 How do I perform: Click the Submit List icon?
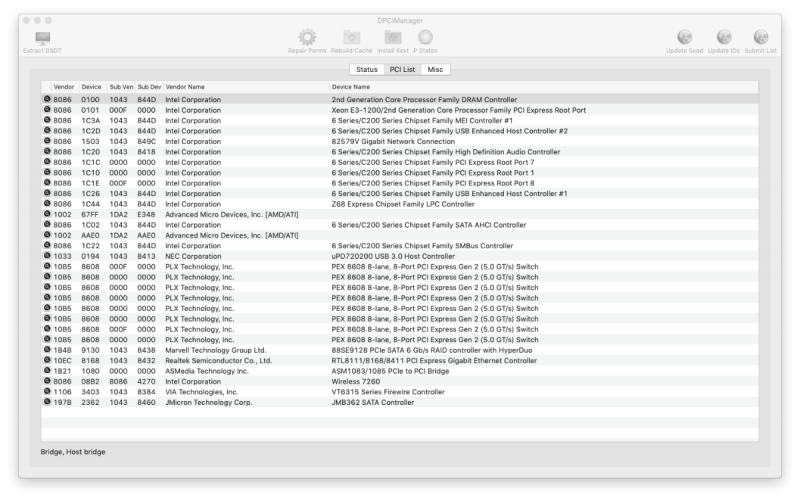click(761, 38)
